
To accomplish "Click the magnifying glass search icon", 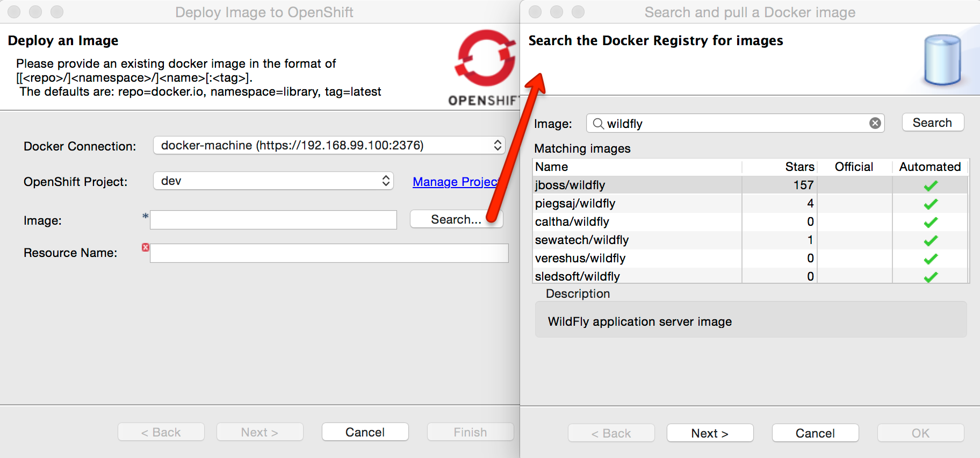I will click(597, 124).
